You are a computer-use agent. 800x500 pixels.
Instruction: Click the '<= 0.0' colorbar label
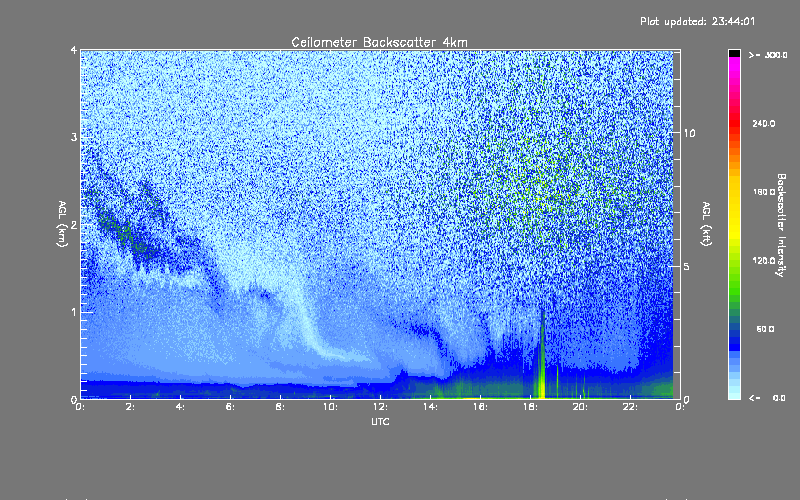[x=767, y=398]
